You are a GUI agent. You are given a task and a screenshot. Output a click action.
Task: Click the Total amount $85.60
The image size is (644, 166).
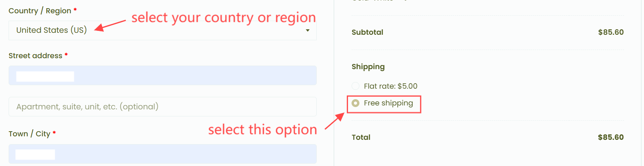pos(610,137)
